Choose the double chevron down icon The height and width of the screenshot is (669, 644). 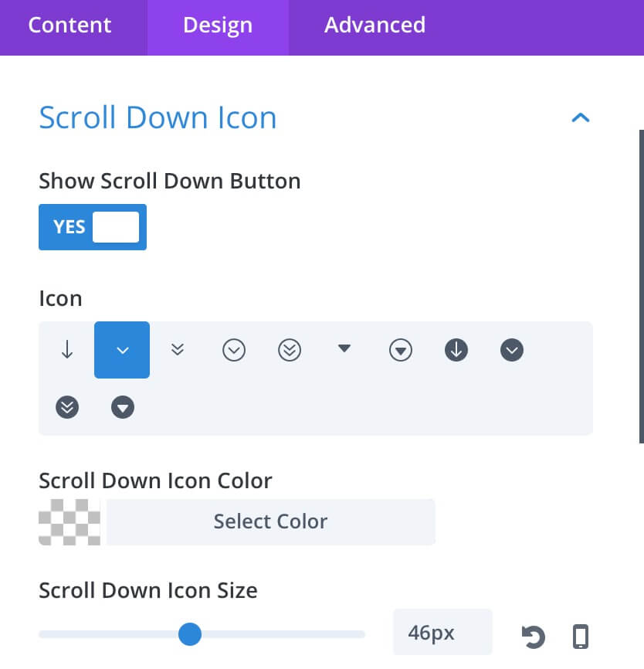[178, 350]
